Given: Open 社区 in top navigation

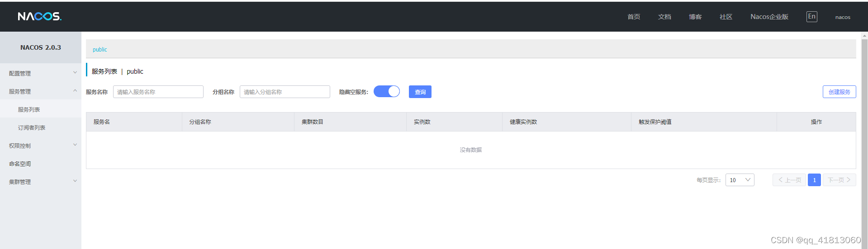Looking at the screenshot, I should (726, 17).
